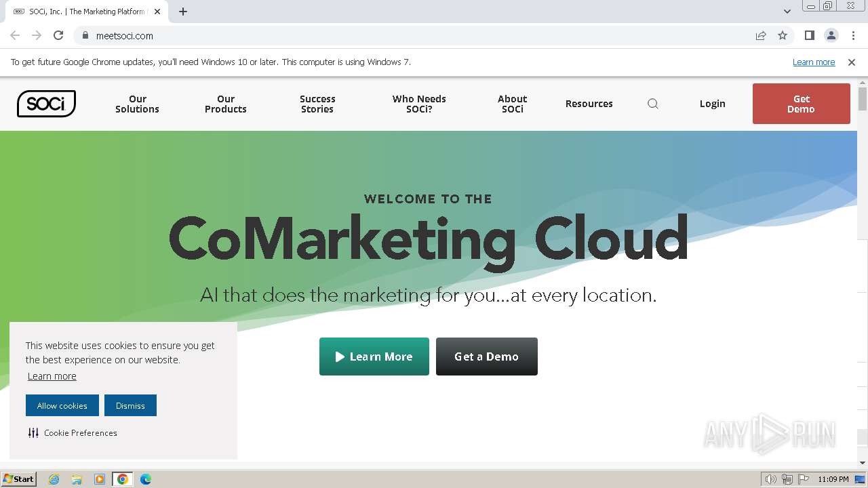Click the SOCi logo in header
868x488 pixels.
[46, 104]
